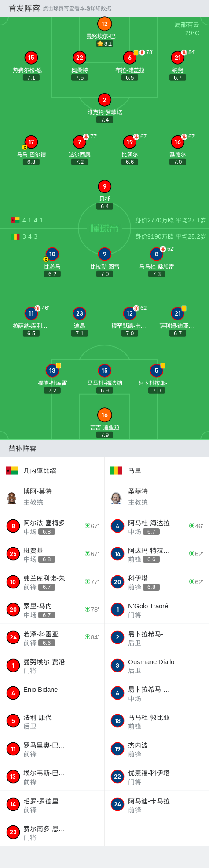The width and height of the screenshot is (209, 868).
Task: Select the 几内亚比绍 team header
Action: tap(52, 471)
